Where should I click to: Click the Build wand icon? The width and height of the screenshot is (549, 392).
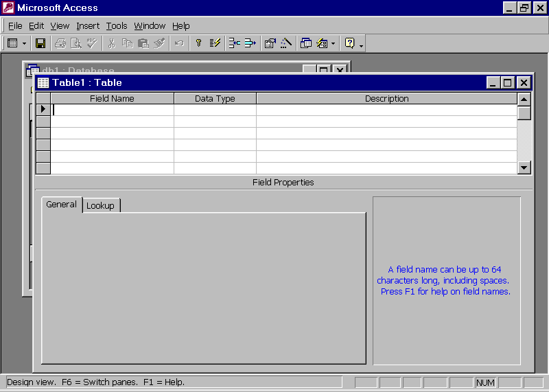coord(286,43)
